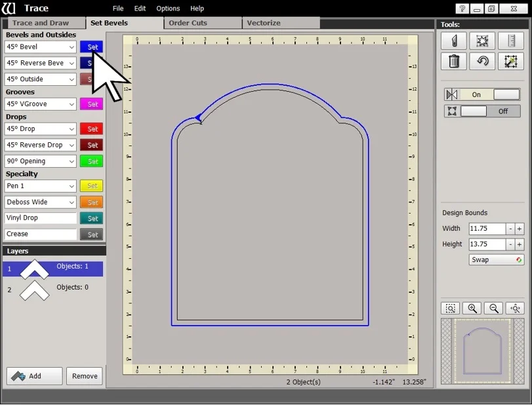Zoom out of the design canvas
532x405 pixels.
pyautogui.click(x=493, y=308)
